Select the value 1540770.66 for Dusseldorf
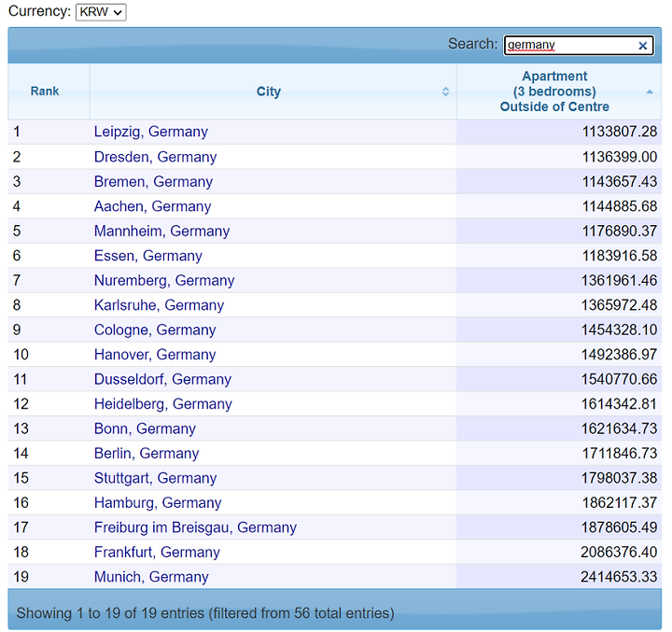This screenshot has width=672, height=632. pyautogui.click(x=619, y=379)
